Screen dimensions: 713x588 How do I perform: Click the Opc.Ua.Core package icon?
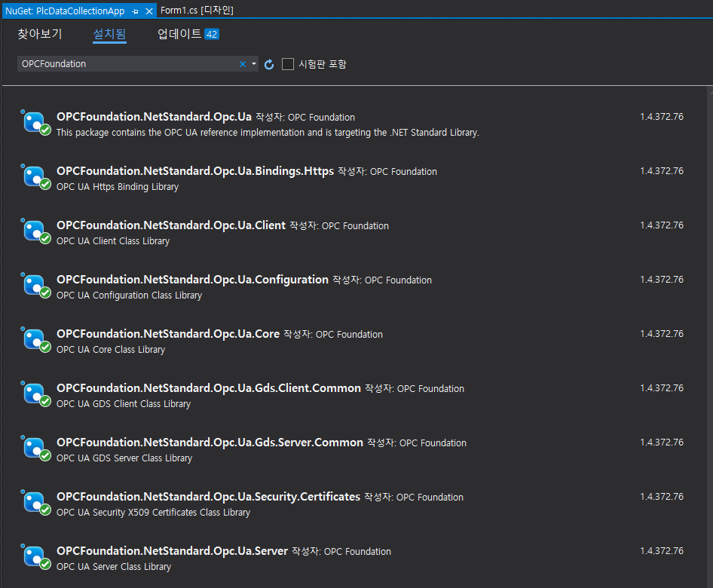(x=36, y=340)
